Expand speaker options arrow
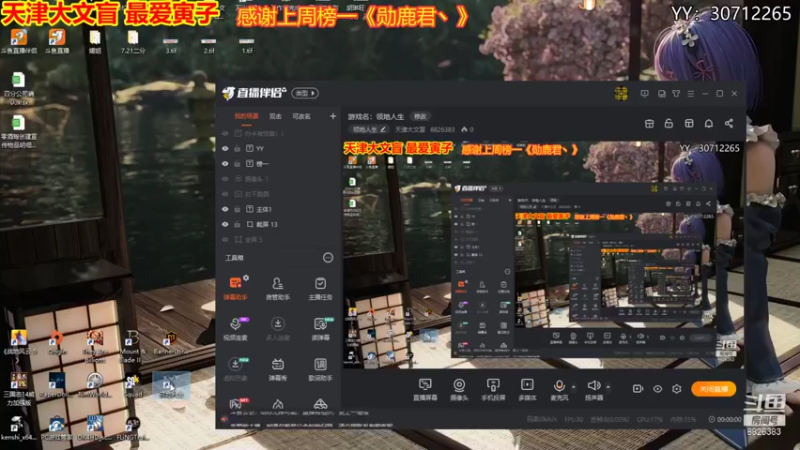The height and width of the screenshot is (450, 800). pos(608,387)
